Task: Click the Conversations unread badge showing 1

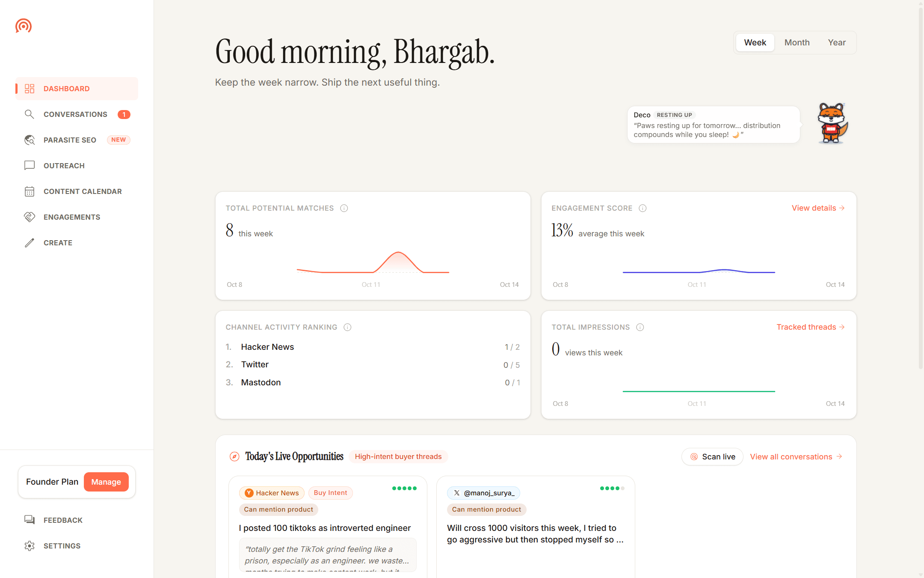Action: [x=124, y=114]
